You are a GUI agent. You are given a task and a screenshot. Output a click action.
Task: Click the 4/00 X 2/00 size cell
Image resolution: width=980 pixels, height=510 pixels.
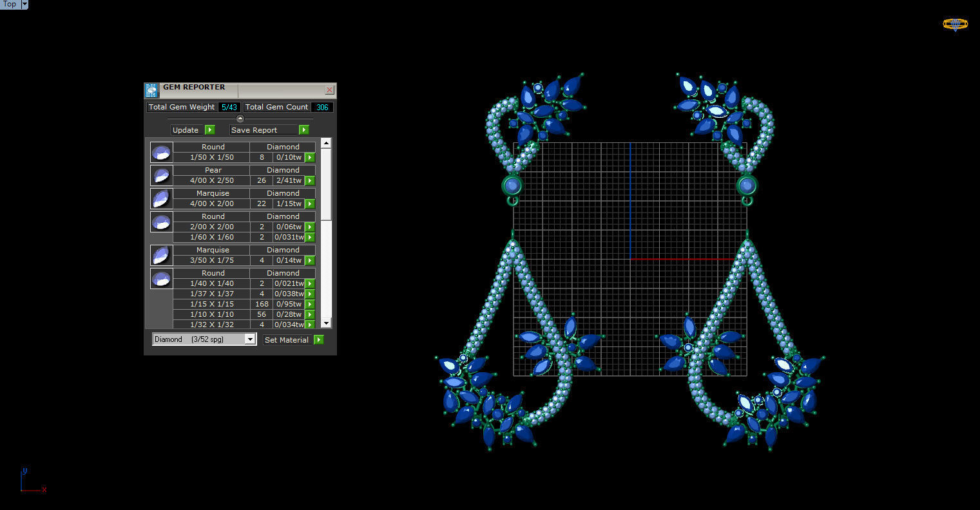pyautogui.click(x=212, y=203)
